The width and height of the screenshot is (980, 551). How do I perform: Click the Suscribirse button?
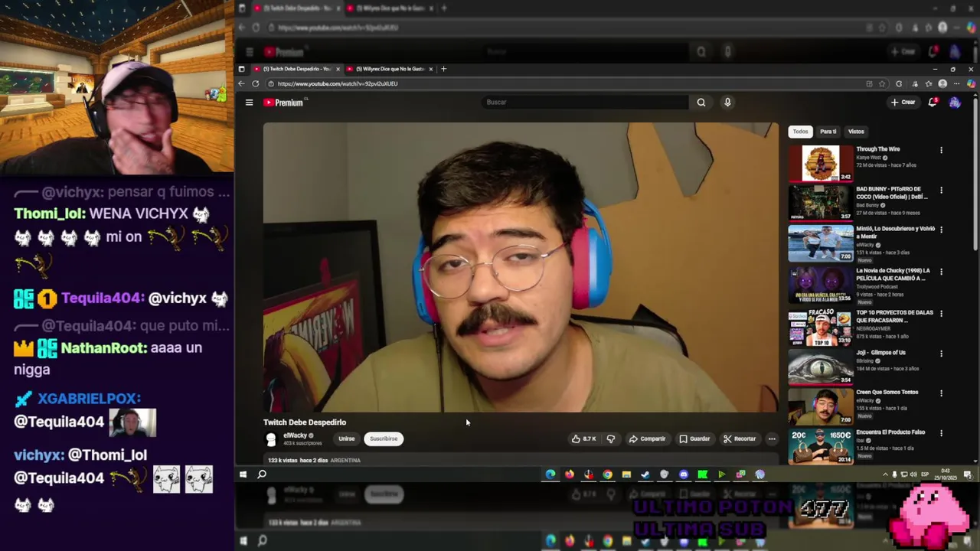tap(384, 439)
